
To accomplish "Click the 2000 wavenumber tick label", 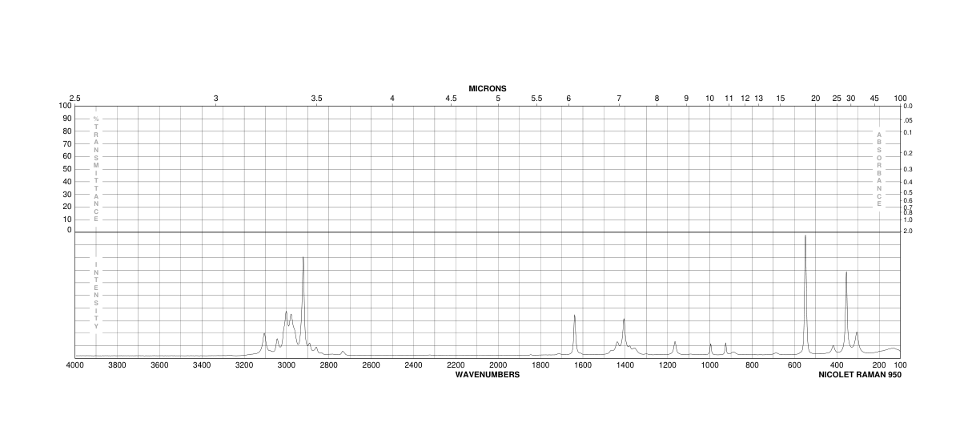I will [x=498, y=366].
